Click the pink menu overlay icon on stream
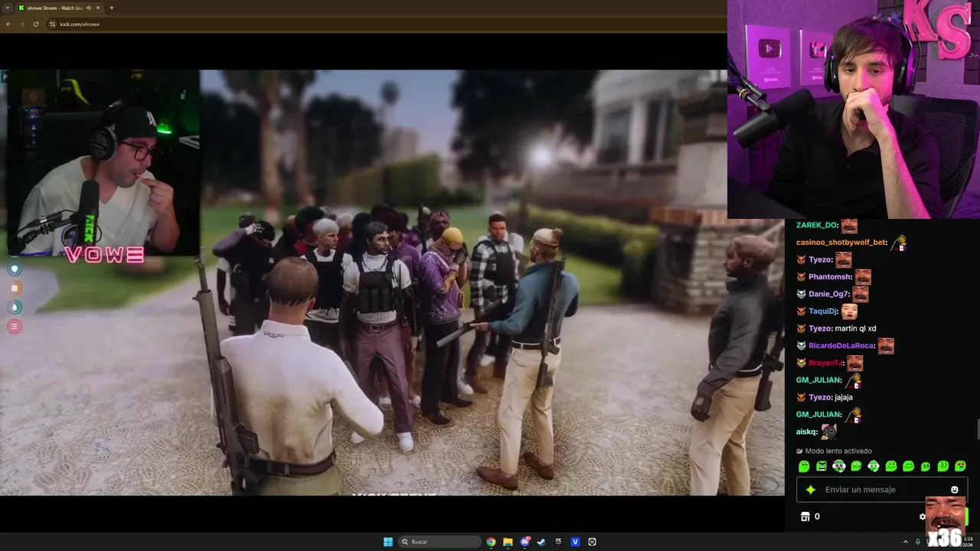The height and width of the screenshot is (551, 980). (14, 327)
